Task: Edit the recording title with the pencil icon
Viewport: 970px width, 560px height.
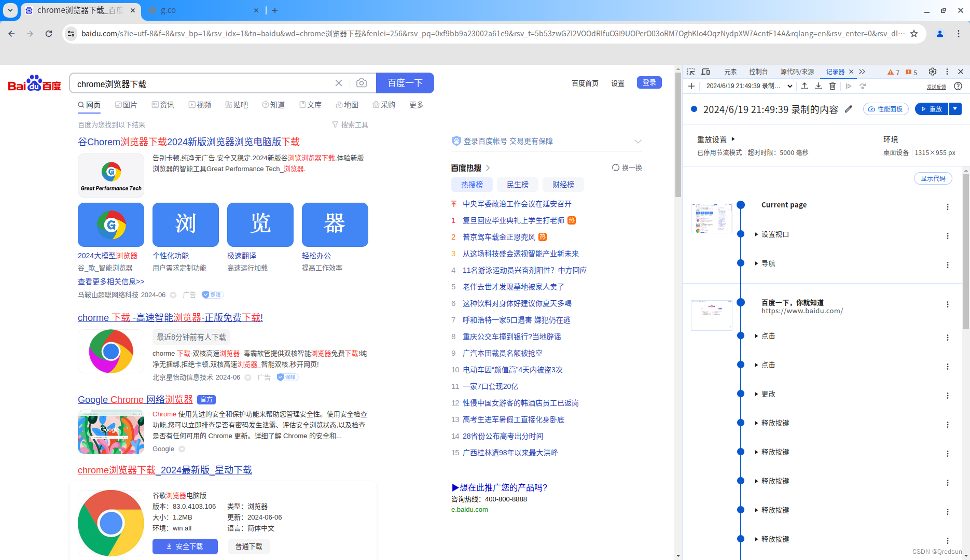Action: 849,109
